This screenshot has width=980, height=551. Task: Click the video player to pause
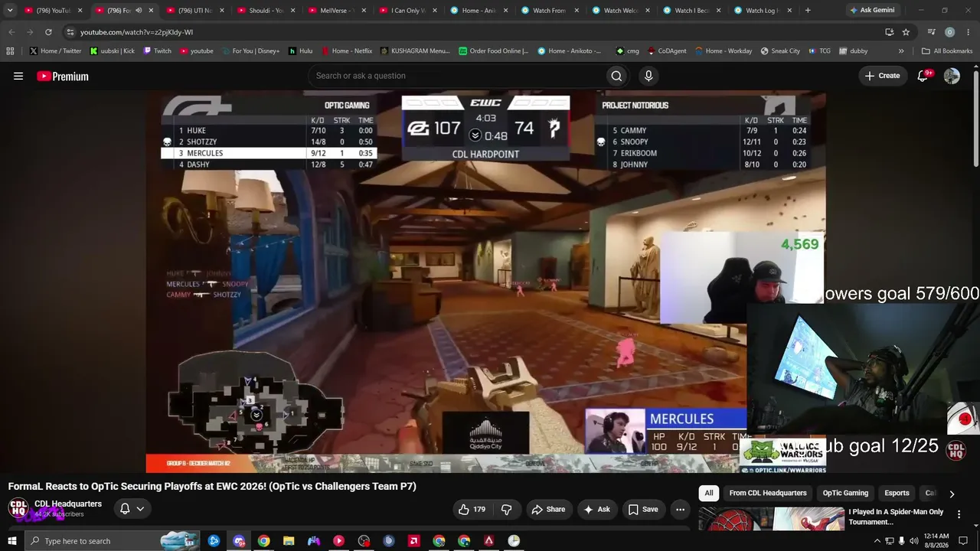pos(486,282)
